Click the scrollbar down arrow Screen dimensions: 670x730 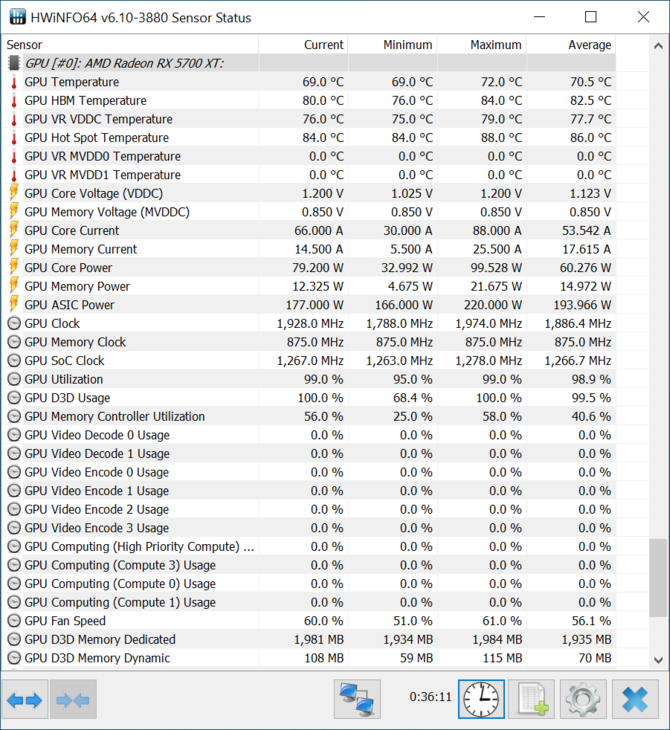658,660
